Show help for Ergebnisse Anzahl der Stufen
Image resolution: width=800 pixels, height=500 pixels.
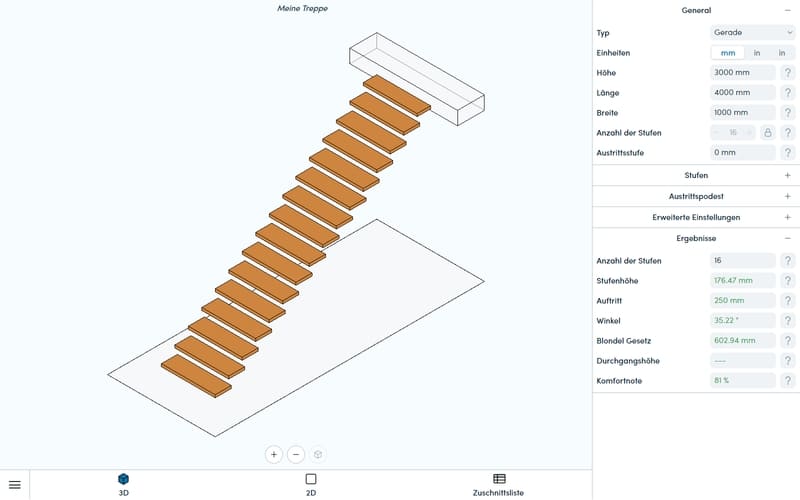coord(788,260)
